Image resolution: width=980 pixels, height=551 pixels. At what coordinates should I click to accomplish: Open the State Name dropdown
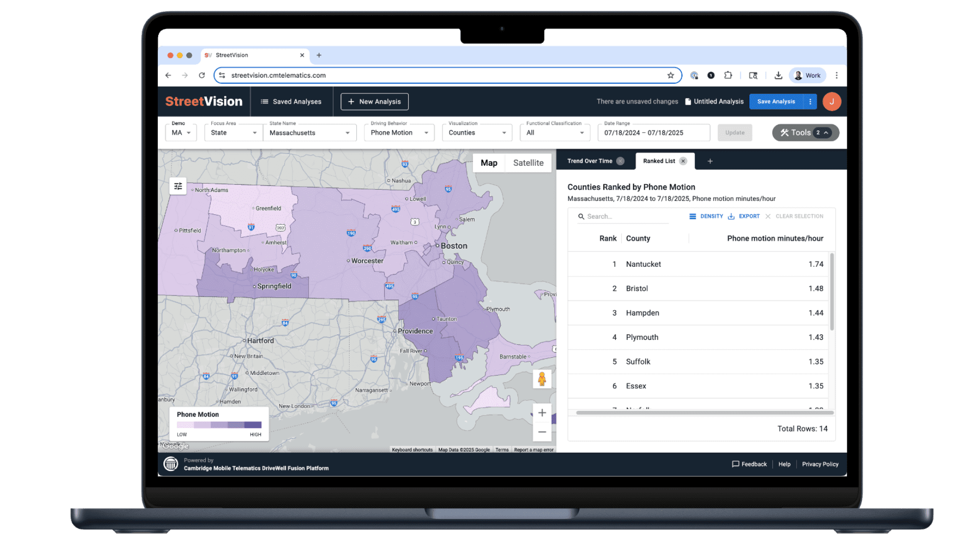point(309,133)
